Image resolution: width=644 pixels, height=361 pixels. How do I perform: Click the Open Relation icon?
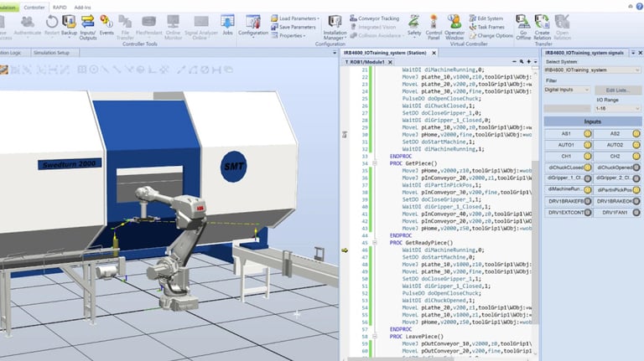pyautogui.click(x=563, y=27)
